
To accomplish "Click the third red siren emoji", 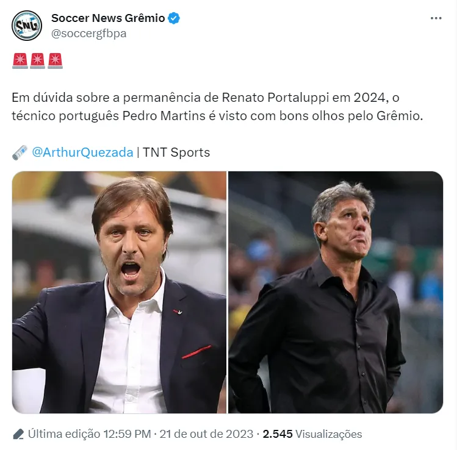I will (55, 62).
